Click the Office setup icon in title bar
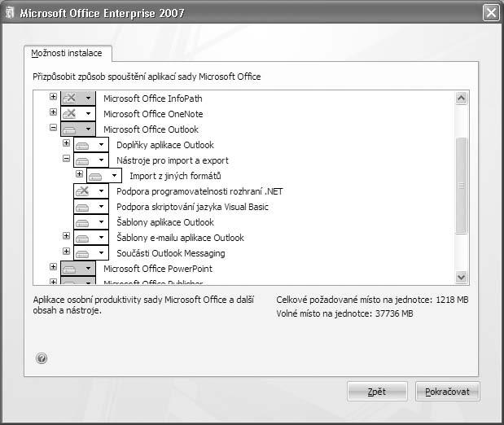Image resolution: width=504 pixels, height=425 pixels. pos(10,13)
